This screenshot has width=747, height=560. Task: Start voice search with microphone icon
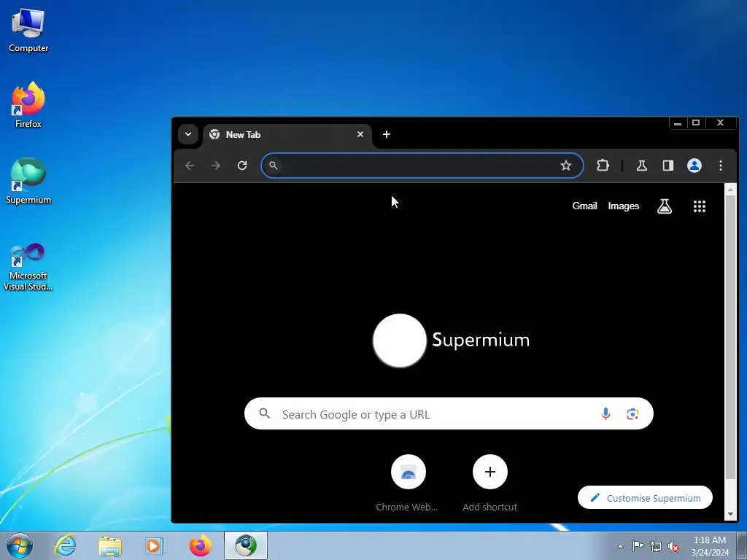(605, 414)
